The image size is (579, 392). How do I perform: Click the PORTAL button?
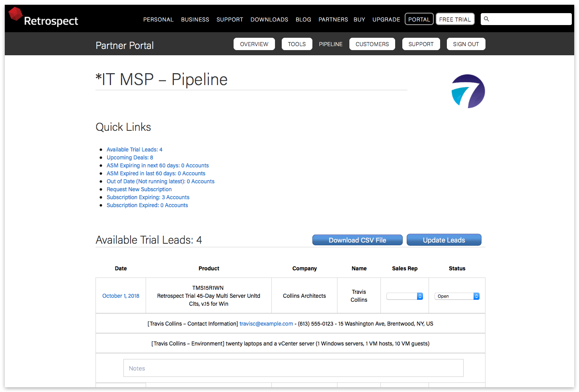pyautogui.click(x=419, y=19)
